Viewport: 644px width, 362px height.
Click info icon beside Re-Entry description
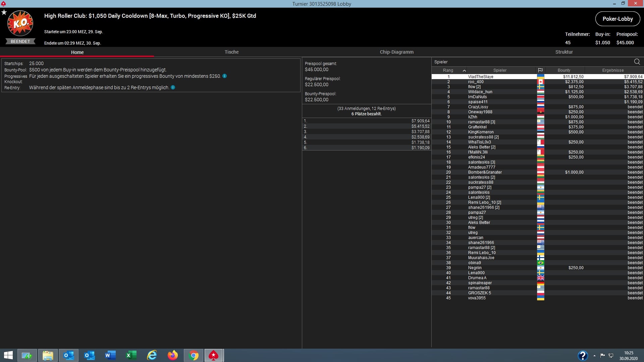point(173,87)
